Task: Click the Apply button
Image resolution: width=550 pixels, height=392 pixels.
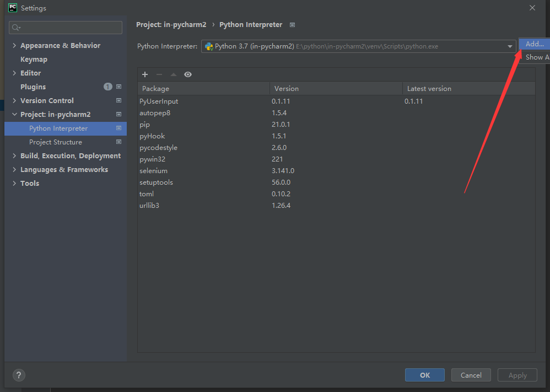Action: tap(517, 375)
